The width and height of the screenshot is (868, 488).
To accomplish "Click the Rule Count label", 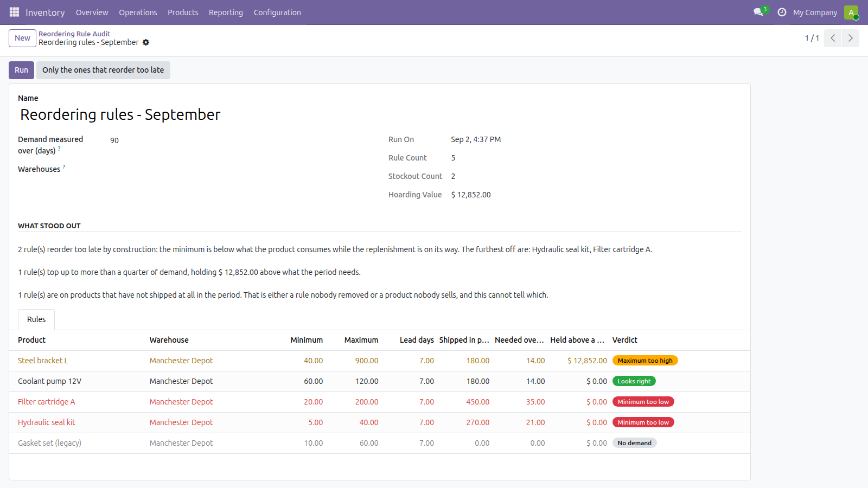I will tap(407, 158).
